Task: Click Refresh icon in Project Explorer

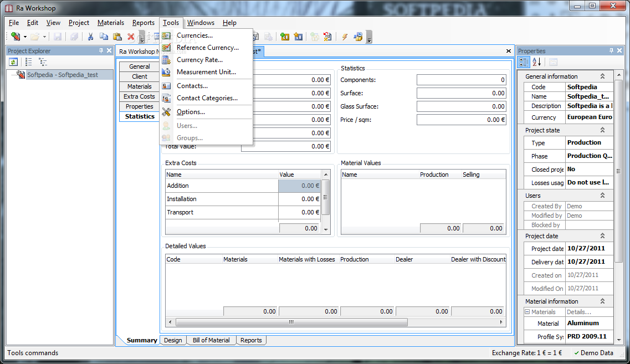Action: [13, 62]
